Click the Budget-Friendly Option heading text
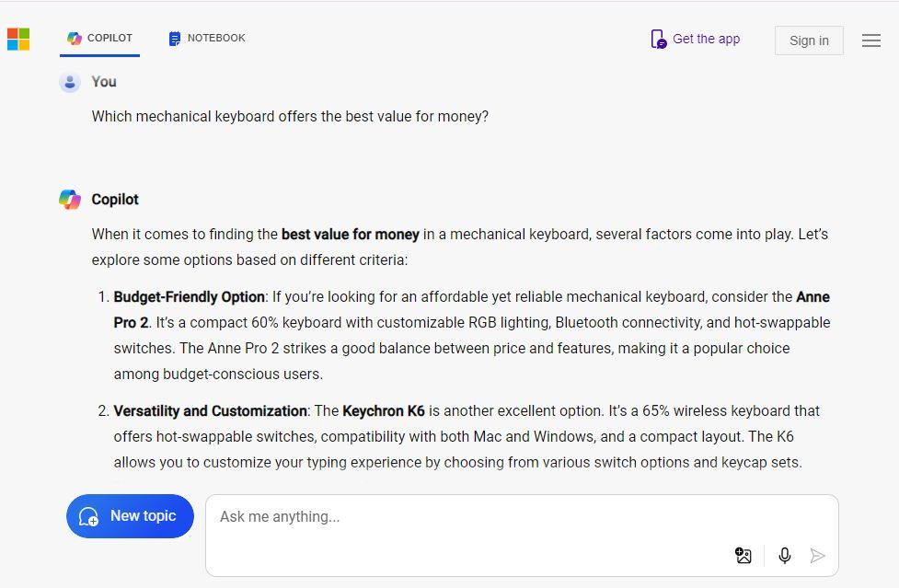 (190, 297)
